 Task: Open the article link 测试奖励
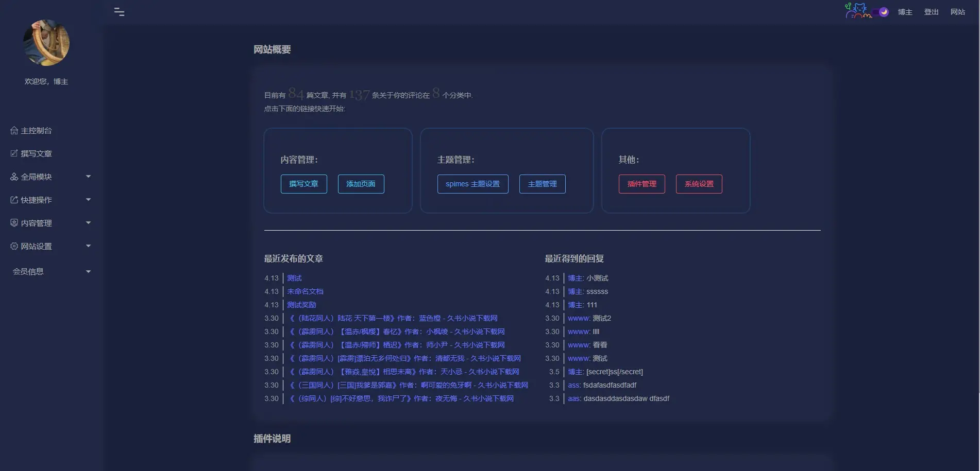pos(300,305)
